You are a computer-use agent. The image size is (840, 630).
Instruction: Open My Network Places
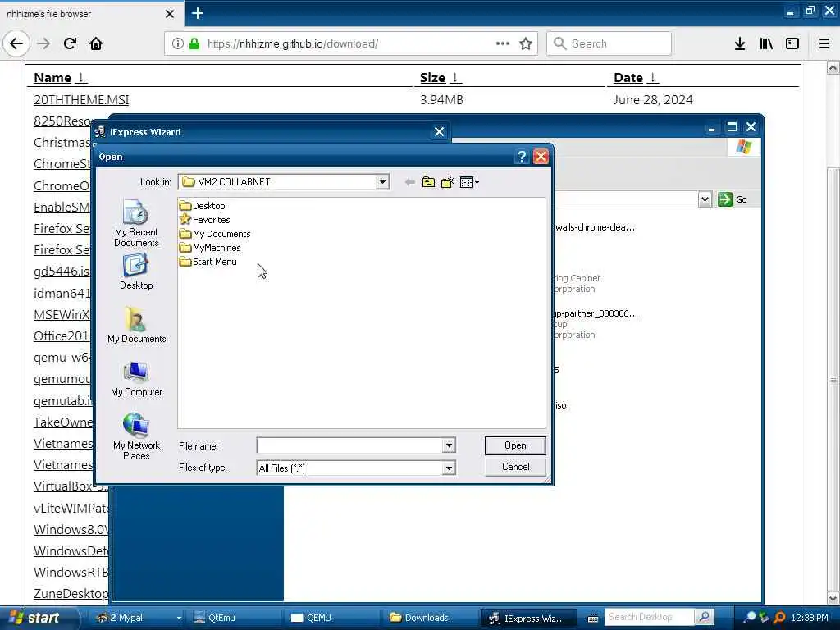[x=136, y=436]
